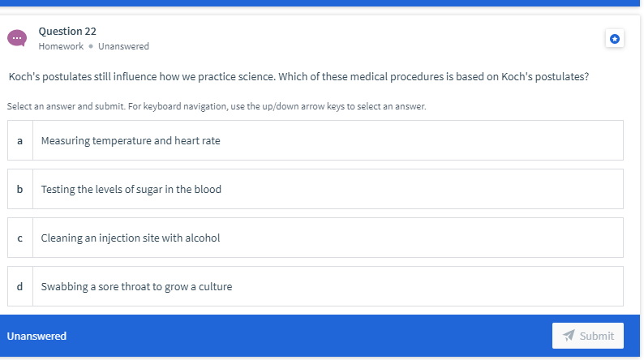Click the paper plane icon on Submit
This screenshot has height=360, width=644.
tap(569, 336)
